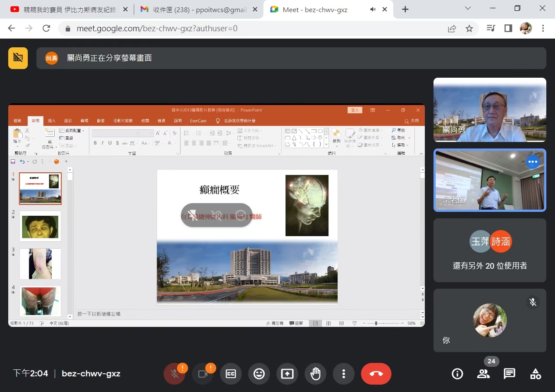Open 投影片放映 tab in shared PowerPoint
Screen dimensions: 555x392
click(123, 121)
